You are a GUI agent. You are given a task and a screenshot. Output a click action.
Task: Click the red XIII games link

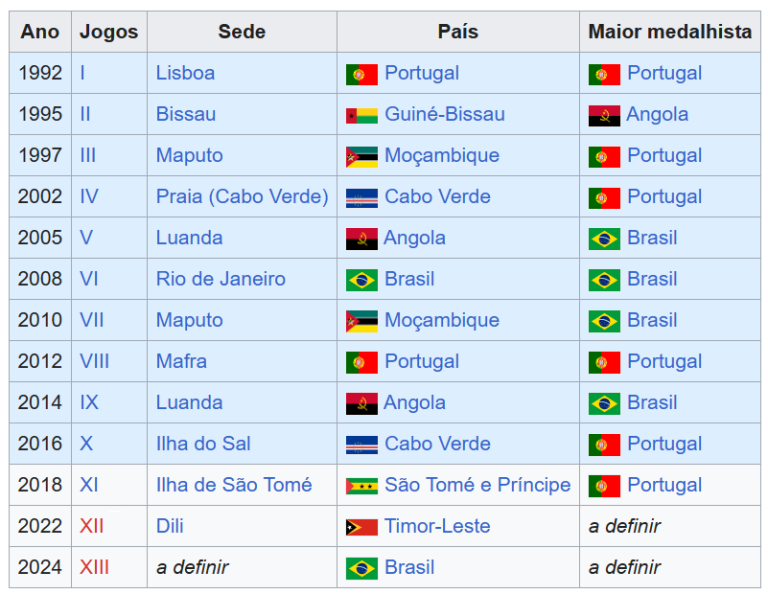click(95, 567)
